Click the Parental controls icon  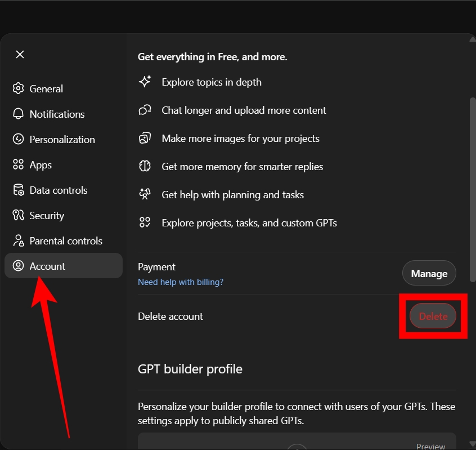(17, 240)
